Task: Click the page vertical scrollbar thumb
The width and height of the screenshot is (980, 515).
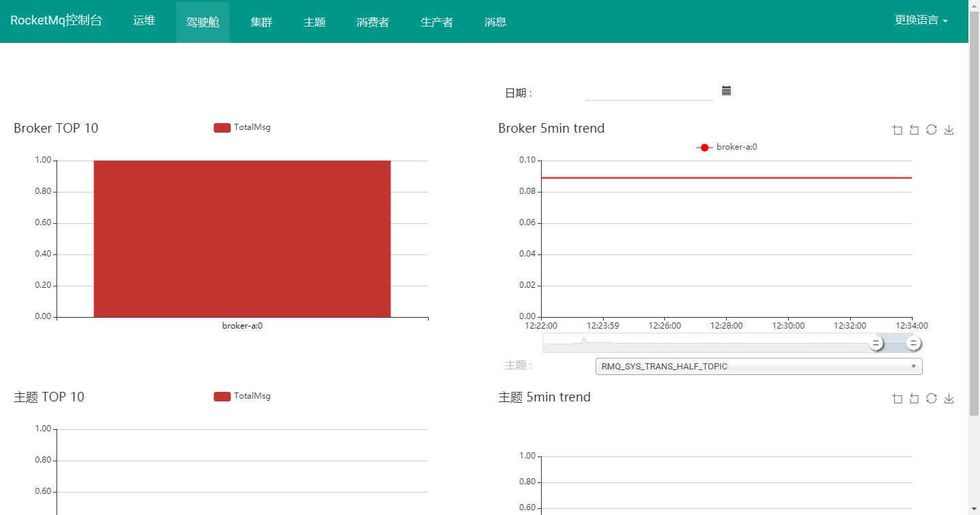Action: point(974,212)
